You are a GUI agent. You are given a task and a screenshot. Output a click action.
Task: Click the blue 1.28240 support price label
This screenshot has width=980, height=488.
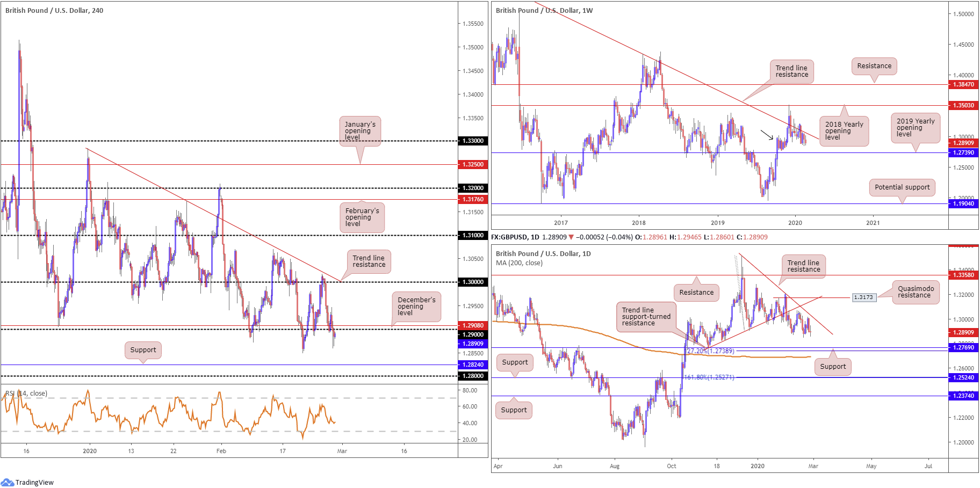473,365
